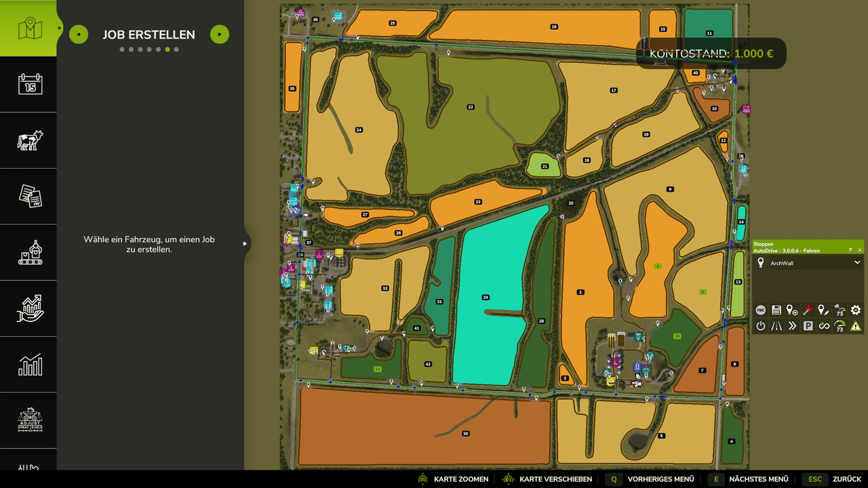Select the first page indicator dot
This screenshot has height=488, width=868.
point(123,49)
